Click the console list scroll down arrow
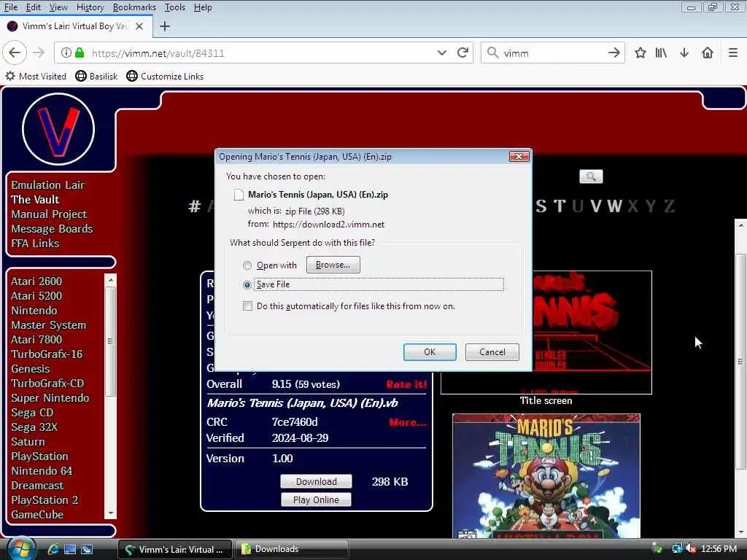 [111, 513]
